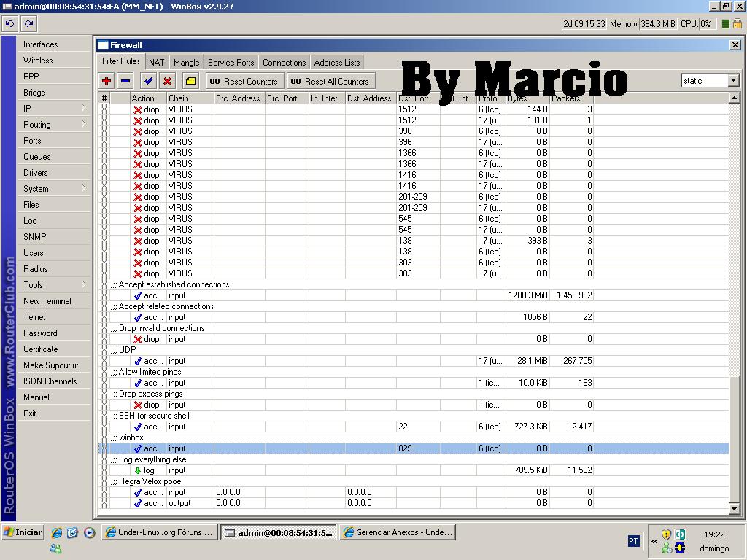Close the Firewall window

(735, 44)
